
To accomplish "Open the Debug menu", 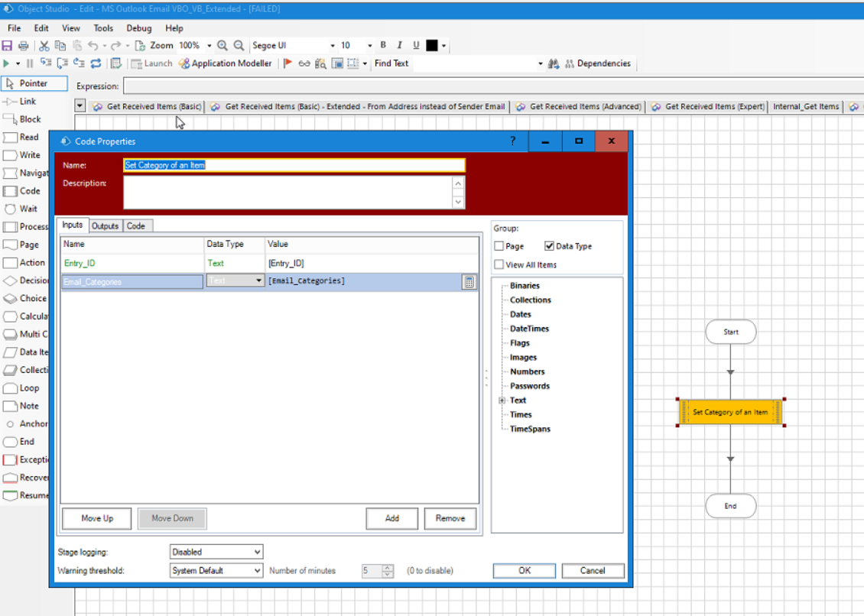I will click(x=138, y=28).
